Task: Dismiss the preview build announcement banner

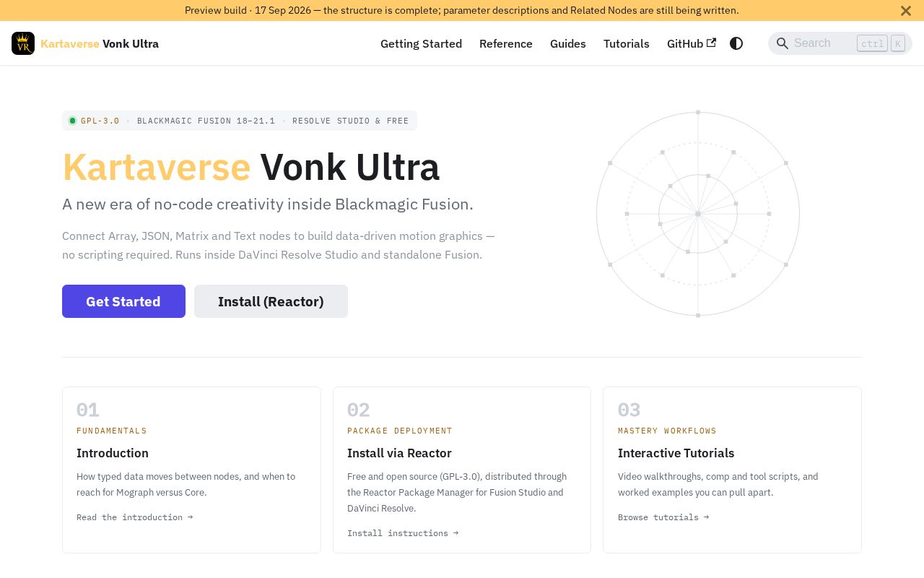Action: point(906,11)
